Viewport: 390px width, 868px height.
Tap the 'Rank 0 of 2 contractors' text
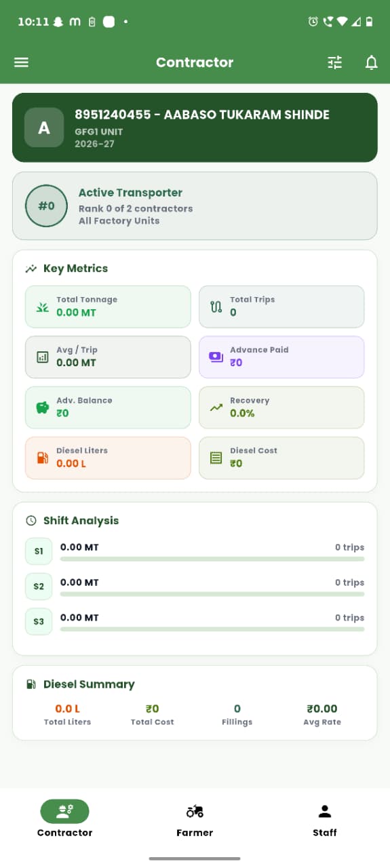(x=136, y=209)
